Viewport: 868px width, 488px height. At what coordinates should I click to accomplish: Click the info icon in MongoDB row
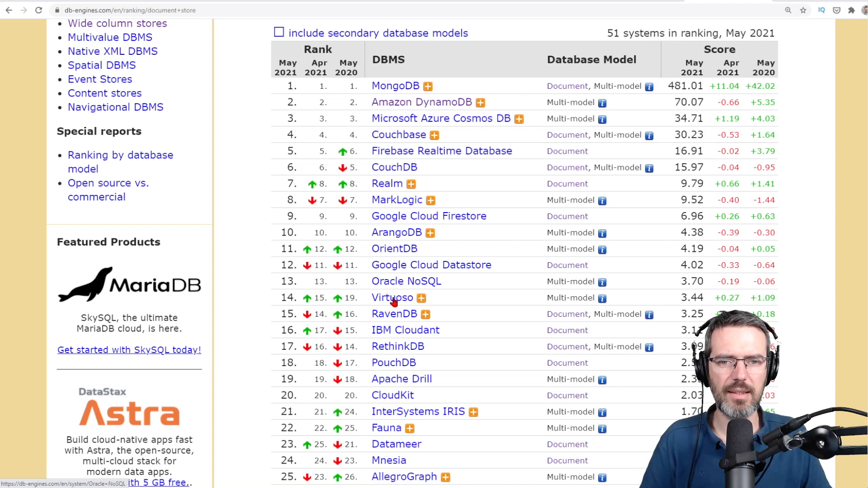point(649,87)
